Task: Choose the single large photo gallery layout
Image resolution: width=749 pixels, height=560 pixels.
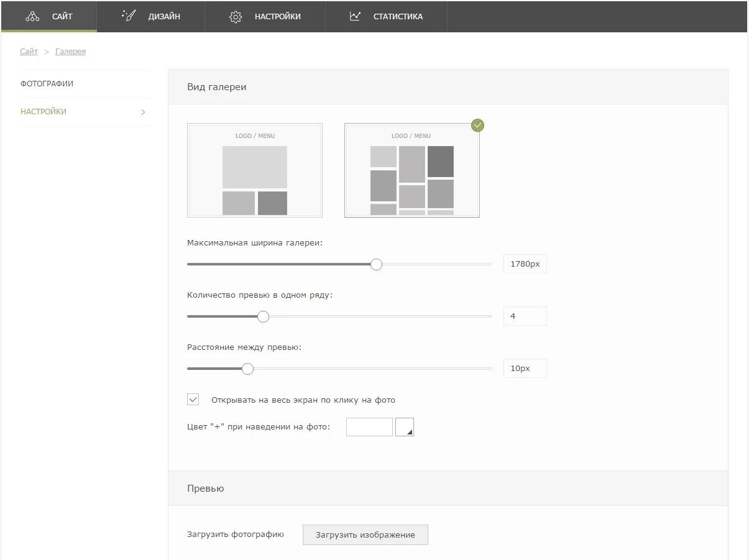Action: click(255, 170)
